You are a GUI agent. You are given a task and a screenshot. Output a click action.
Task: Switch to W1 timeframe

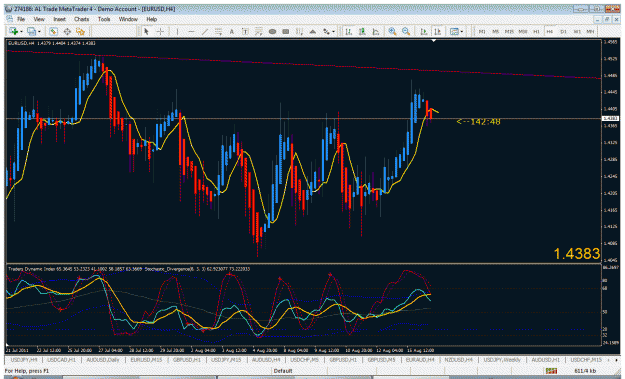pyautogui.click(x=577, y=31)
